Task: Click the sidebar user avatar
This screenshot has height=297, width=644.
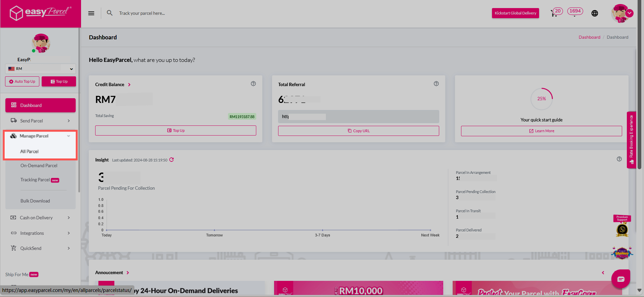Action: pyautogui.click(x=41, y=43)
